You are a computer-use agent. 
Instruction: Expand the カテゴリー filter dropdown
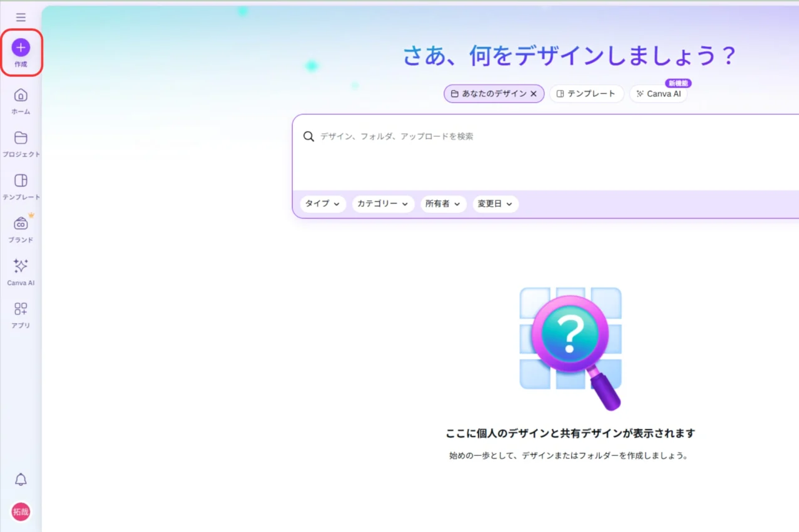click(x=383, y=204)
